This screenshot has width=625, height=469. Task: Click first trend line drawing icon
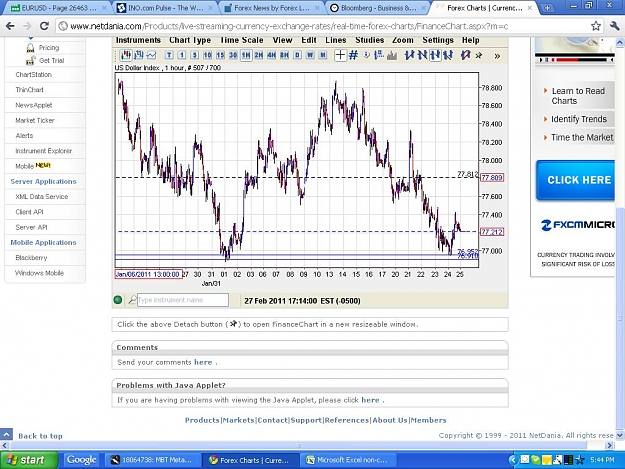tap(409, 55)
